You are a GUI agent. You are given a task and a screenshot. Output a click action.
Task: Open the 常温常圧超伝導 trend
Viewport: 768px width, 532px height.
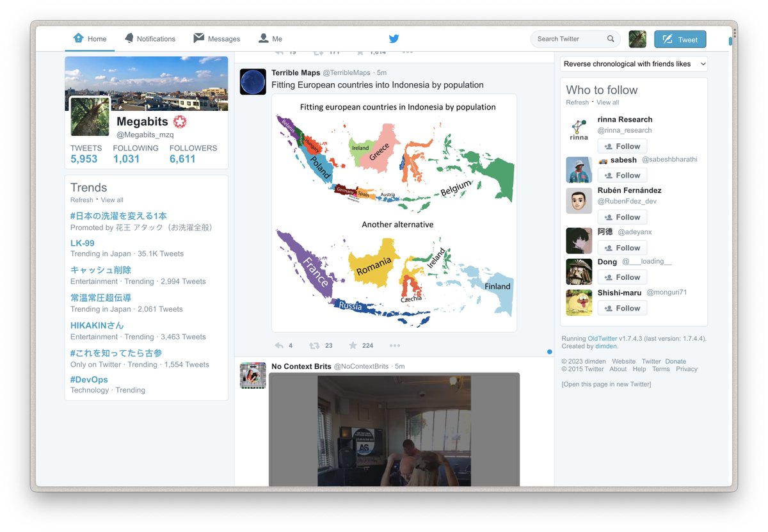(x=100, y=298)
